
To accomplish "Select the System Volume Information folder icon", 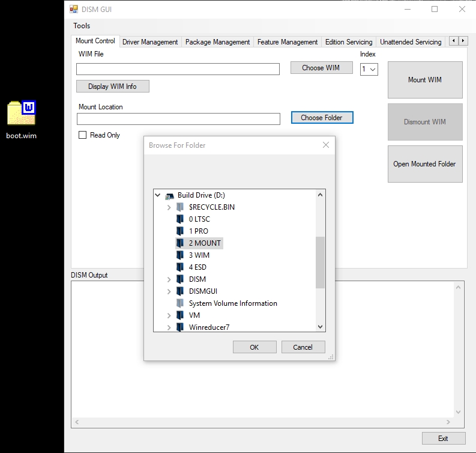I will click(180, 303).
